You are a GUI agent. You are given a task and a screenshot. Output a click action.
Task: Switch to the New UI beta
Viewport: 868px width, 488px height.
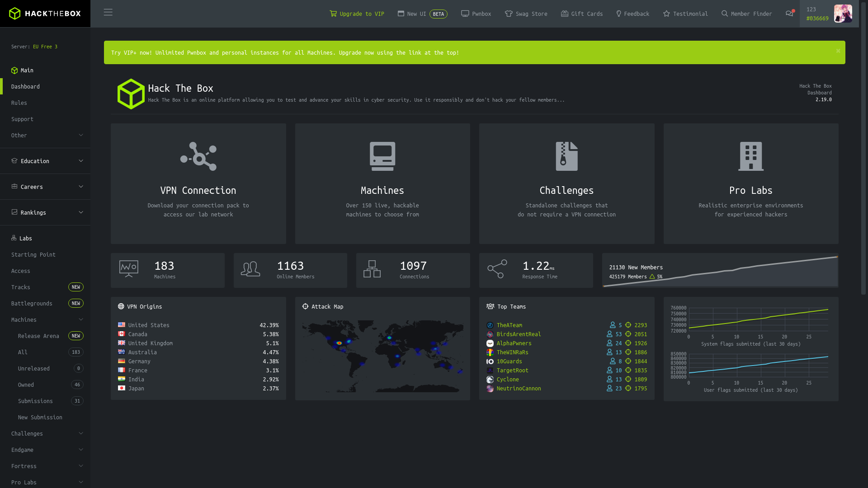[422, 14]
